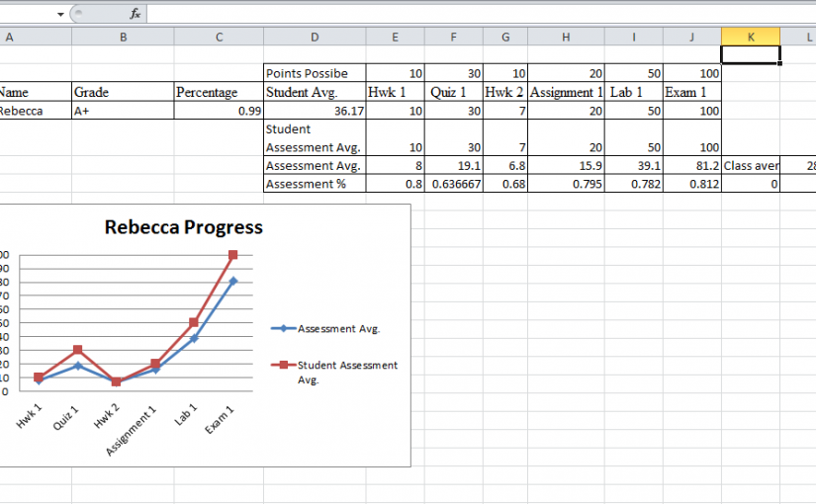This screenshot has height=504, width=816.
Task: Click the Assessment % value 0.636667
Action: pyautogui.click(x=454, y=184)
